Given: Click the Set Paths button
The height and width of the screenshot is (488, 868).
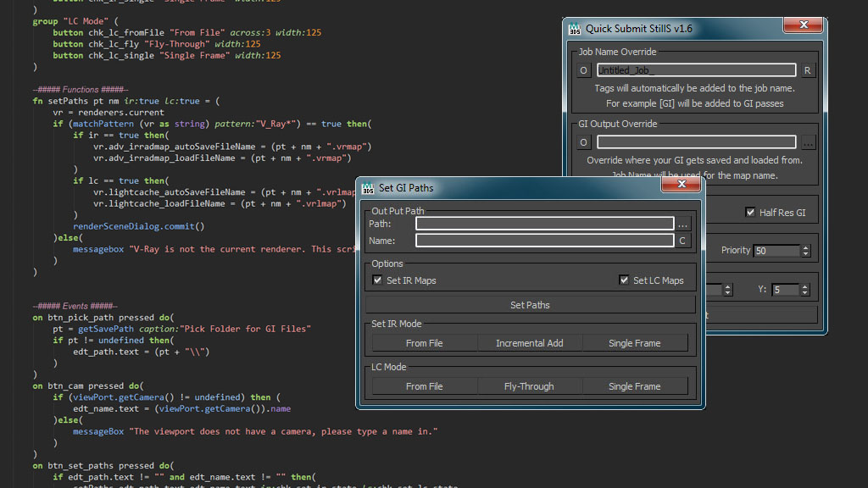Looking at the screenshot, I should pos(530,305).
